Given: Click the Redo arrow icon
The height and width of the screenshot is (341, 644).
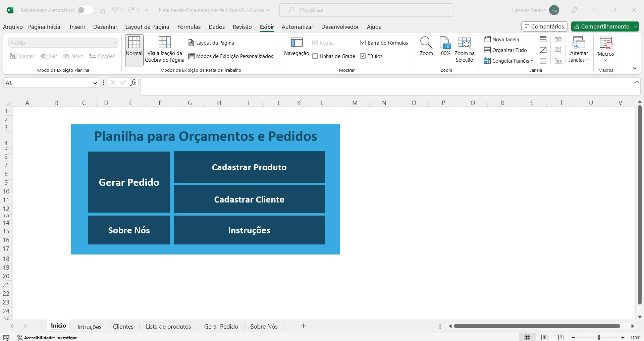Looking at the screenshot, I should tap(131, 10).
